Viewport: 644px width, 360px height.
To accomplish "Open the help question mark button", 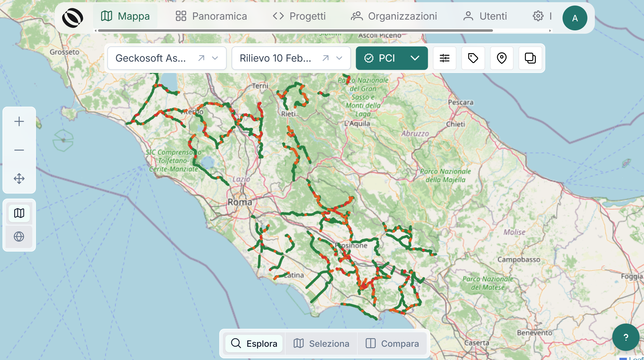I will point(626,337).
